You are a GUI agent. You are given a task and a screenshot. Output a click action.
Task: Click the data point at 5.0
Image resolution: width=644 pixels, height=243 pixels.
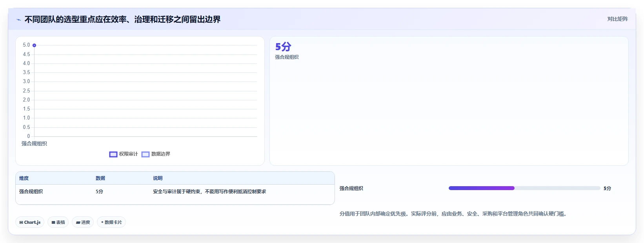click(x=34, y=45)
